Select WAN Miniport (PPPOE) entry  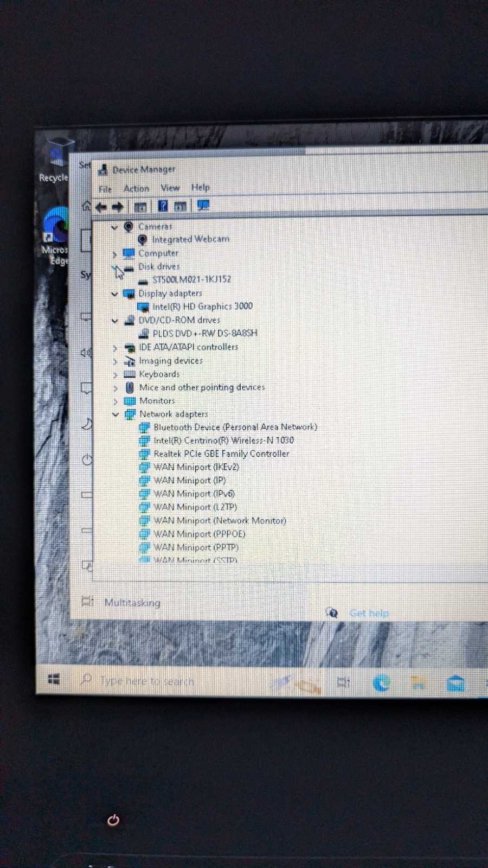[x=199, y=534]
